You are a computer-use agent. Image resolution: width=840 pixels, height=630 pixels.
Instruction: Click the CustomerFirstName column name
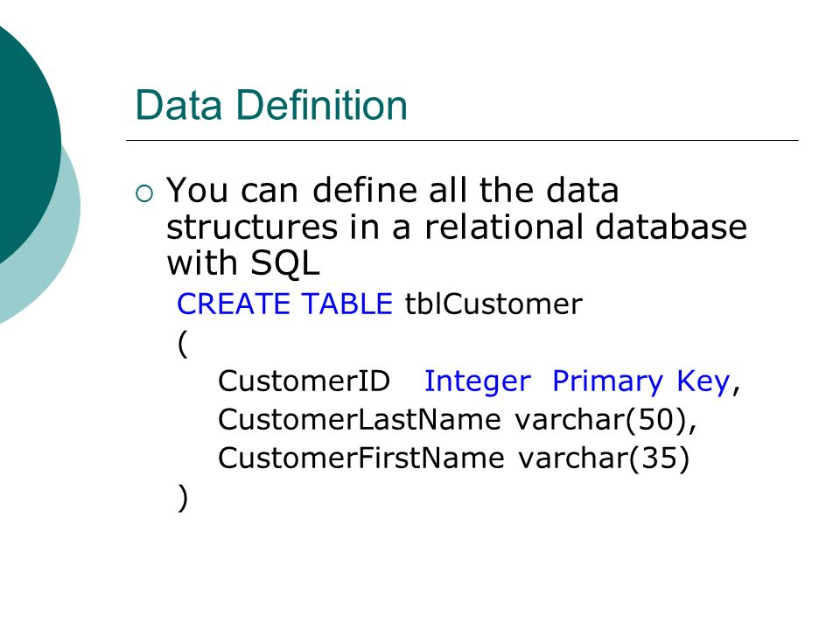(x=361, y=458)
